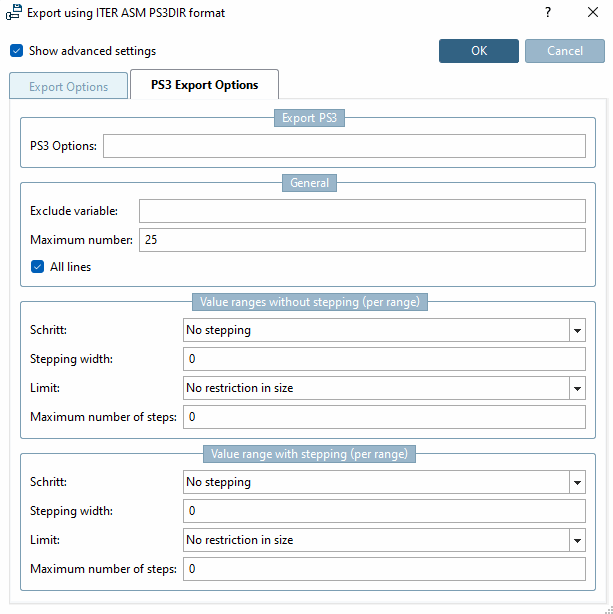The image size is (613, 614).
Task: Focus the Maximum number field
Action: 362,240
